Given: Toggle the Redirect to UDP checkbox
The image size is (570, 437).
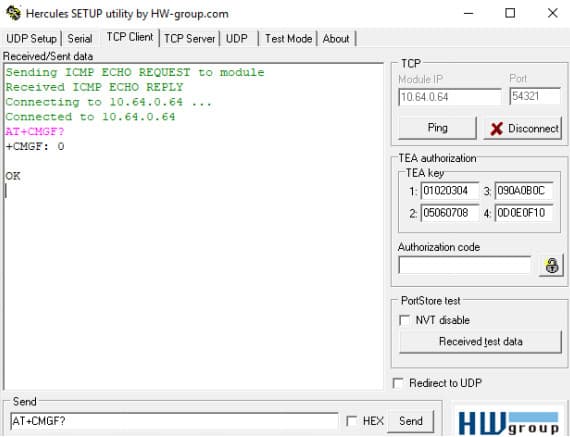Looking at the screenshot, I should coord(398,383).
